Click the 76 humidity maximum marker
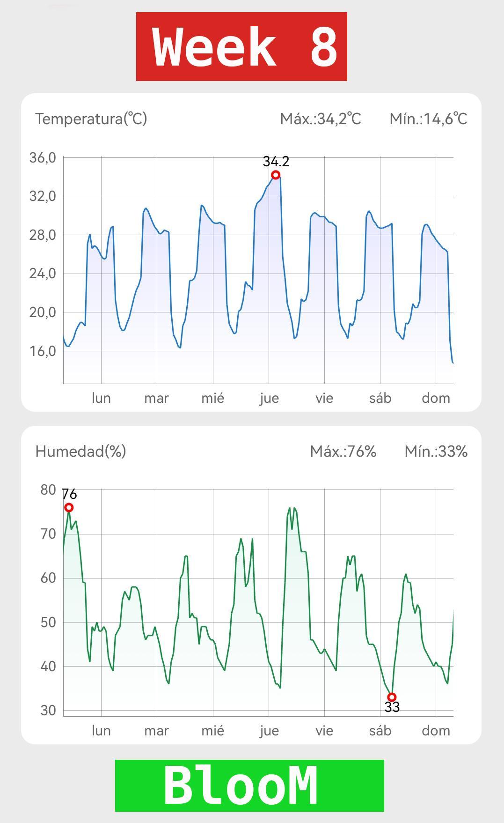This screenshot has height=823, width=504. [69, 508]
